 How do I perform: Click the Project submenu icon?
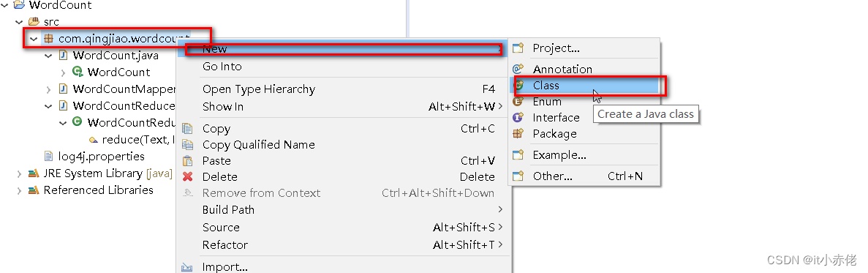coord(518,49)
